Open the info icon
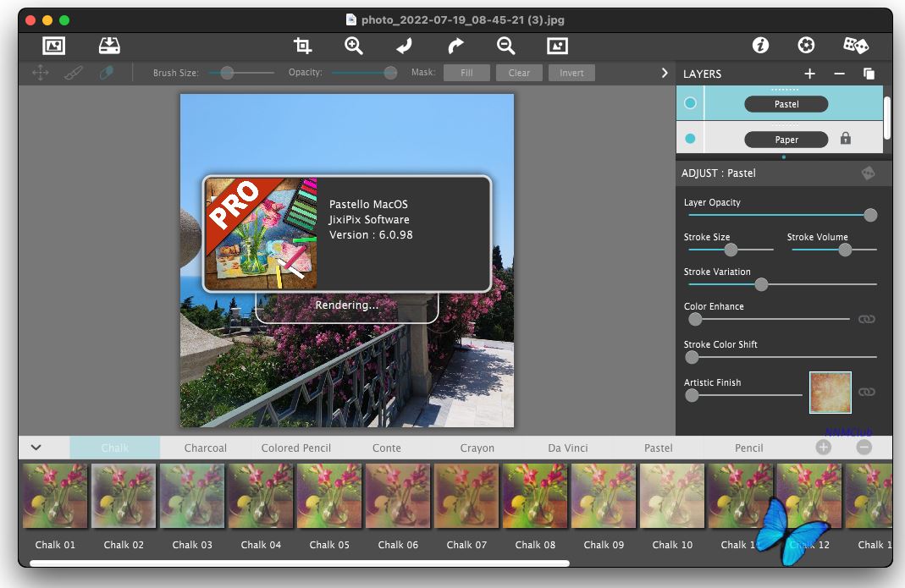 point(761,45)
